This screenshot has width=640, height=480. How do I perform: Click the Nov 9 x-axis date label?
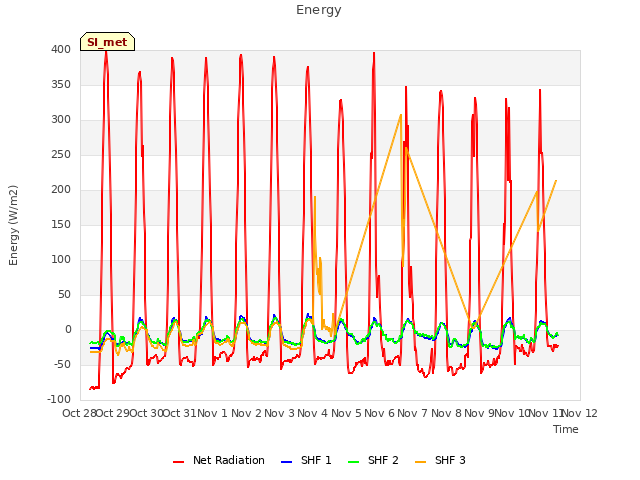click(479, 413)
